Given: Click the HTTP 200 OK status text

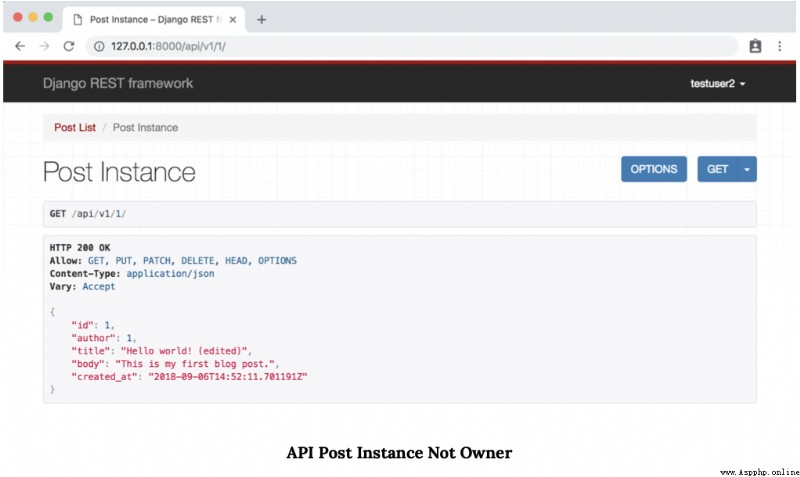Looking at the screenshot, I should [80, 247].
